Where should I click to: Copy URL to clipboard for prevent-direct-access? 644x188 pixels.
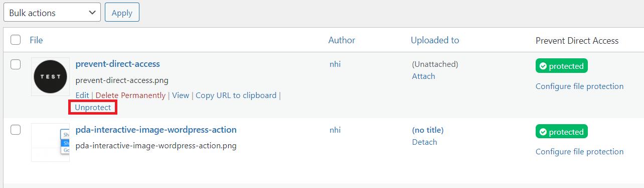click(x=236, y=95)
